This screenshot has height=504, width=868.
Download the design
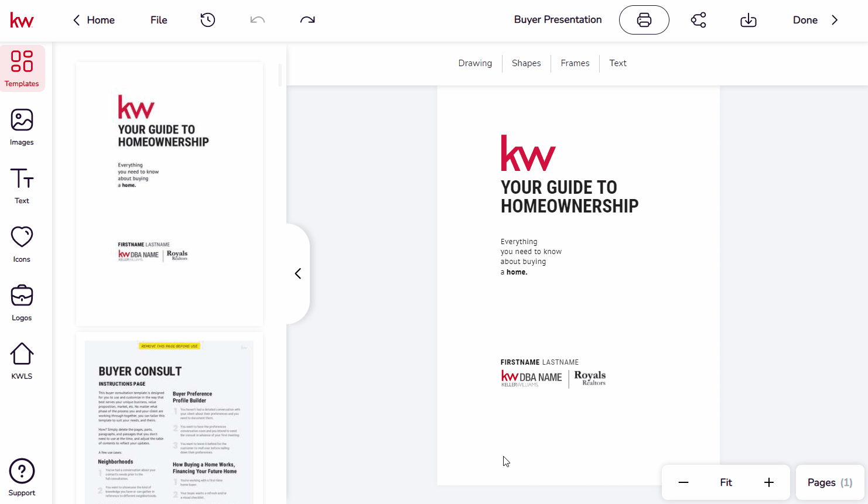click(748, 20)
